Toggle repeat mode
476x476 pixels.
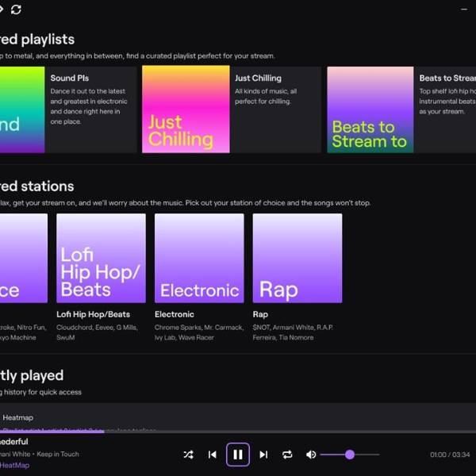coord(287,455)
